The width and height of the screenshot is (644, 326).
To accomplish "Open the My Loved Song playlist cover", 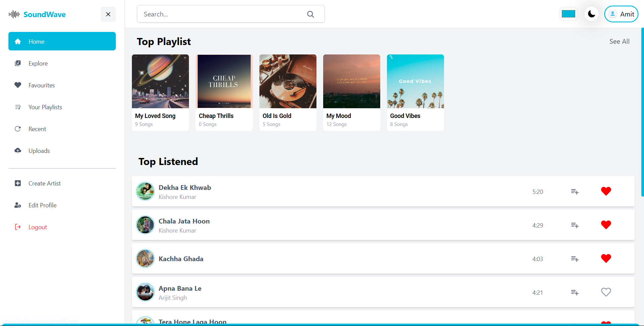I will pyautogui.click(x=160, y=81).
